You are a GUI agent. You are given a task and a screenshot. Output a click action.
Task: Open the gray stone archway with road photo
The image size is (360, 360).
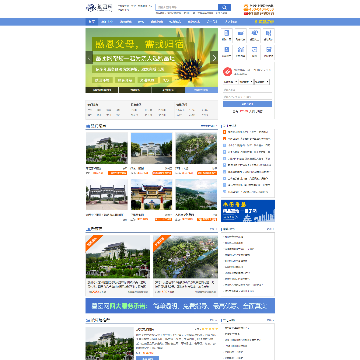(x=107, y=195)
